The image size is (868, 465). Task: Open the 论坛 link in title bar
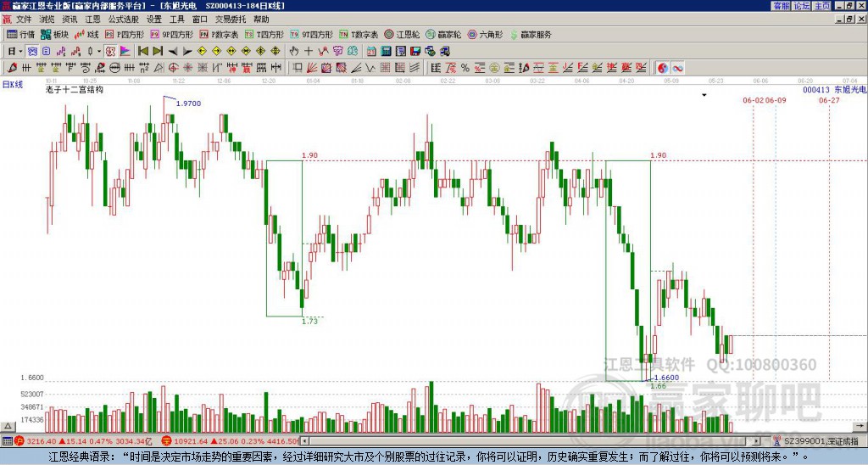pyautogui.click(x=801, y=6)
